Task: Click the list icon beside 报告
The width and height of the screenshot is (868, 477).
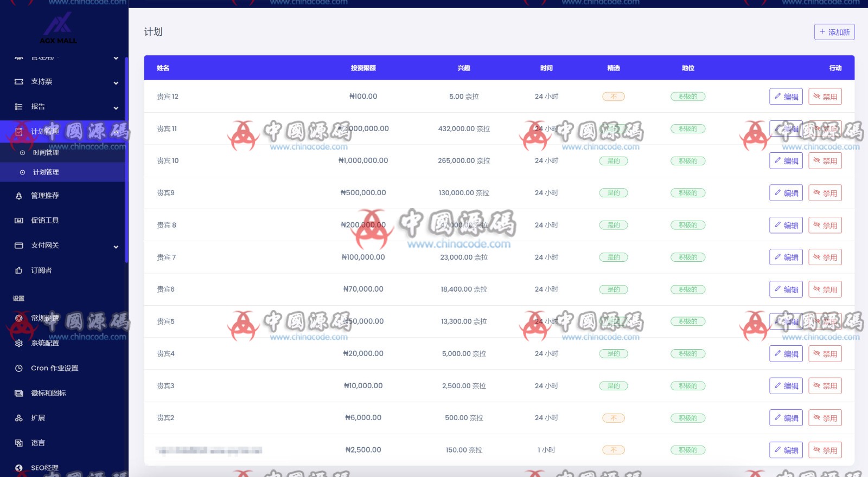Action: point(19,107)
